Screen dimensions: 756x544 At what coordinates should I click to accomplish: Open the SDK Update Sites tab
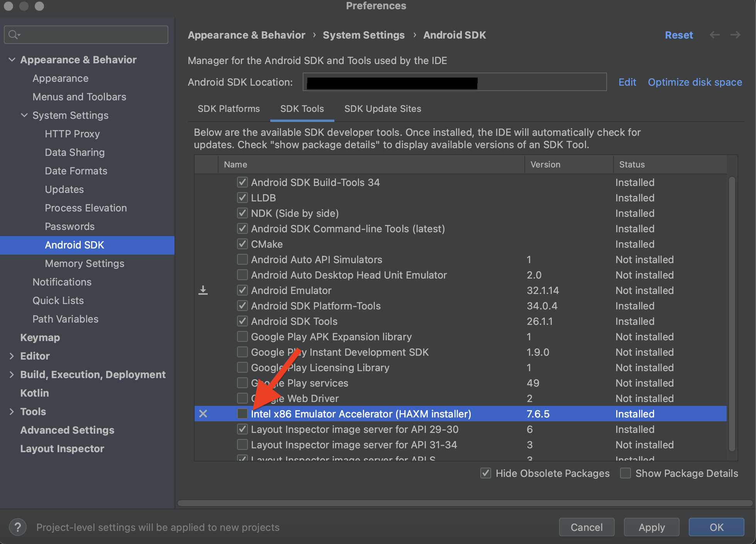pos(383,109)
